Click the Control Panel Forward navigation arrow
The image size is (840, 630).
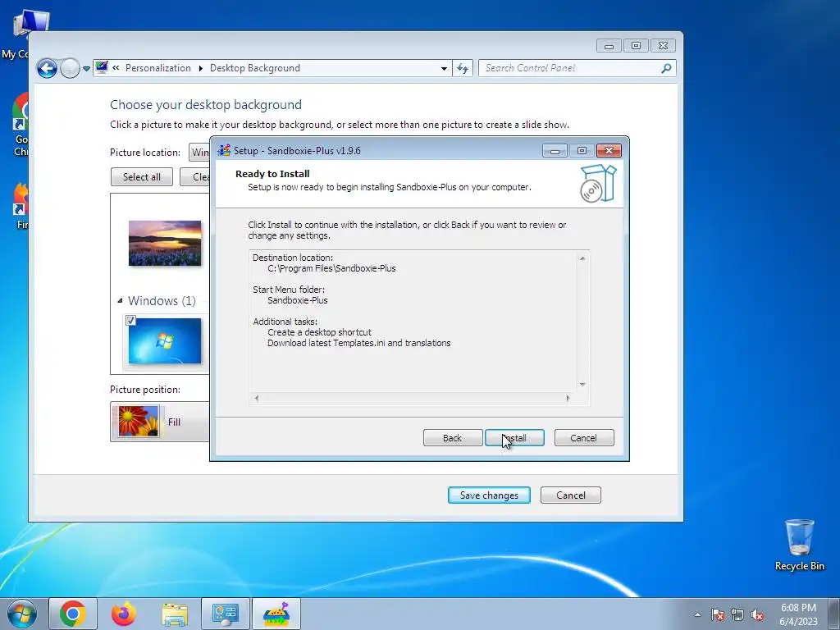(x=70, y=68)
